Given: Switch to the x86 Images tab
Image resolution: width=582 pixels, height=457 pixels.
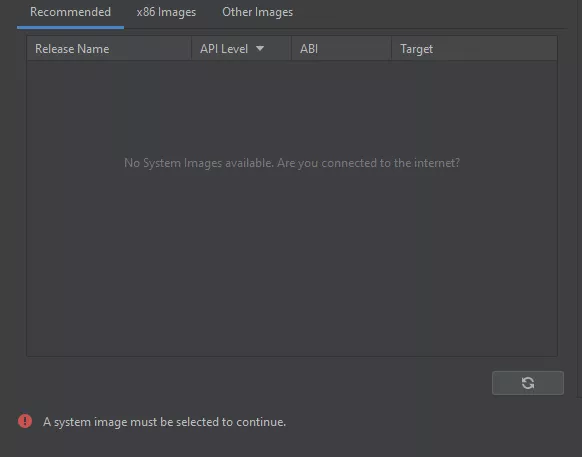Looking at the screenshot, I should 166,12.
